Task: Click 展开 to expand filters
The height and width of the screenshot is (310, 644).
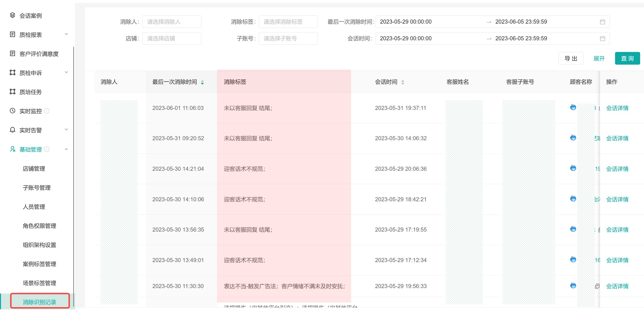Action: (599, 59)
